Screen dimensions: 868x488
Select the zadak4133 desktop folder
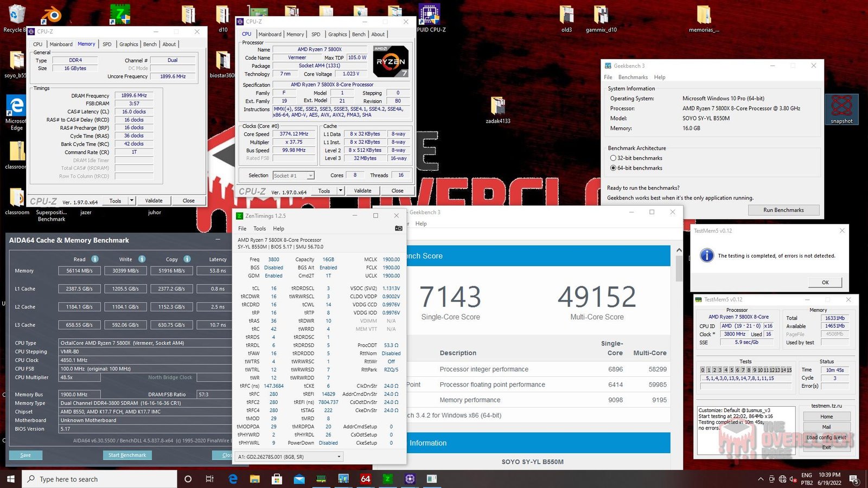pos(497,110)
